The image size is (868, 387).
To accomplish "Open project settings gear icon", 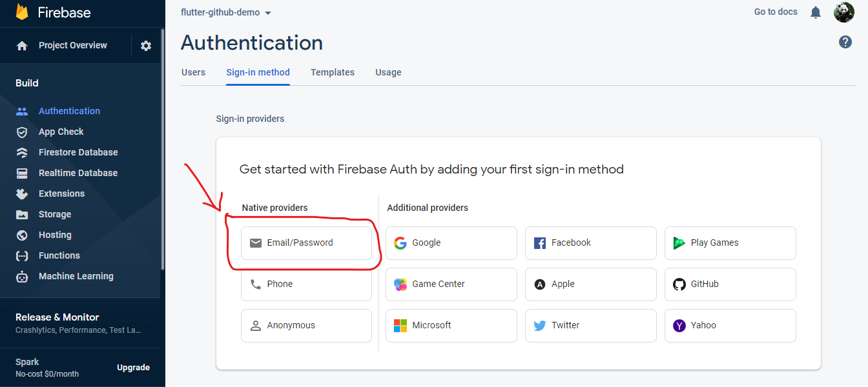I will coord(146,46).
